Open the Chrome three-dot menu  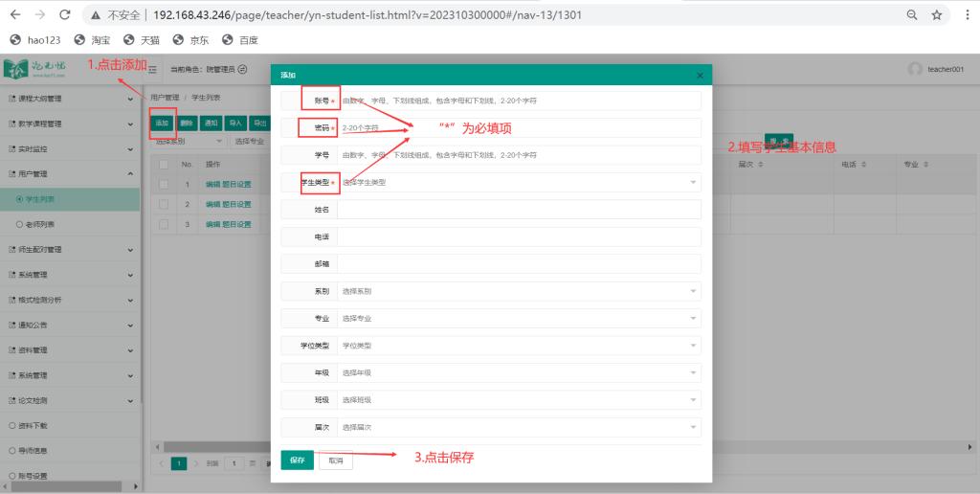[964, 15]
